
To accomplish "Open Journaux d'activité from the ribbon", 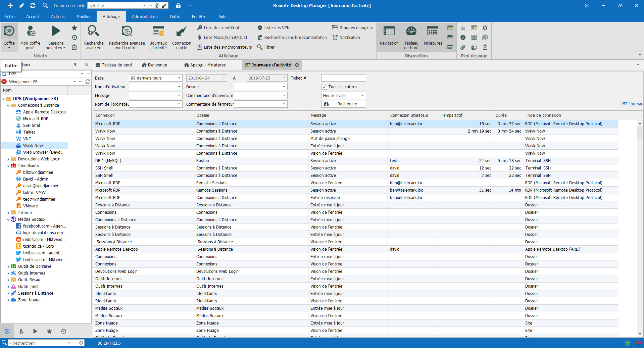I will [158, 37].
